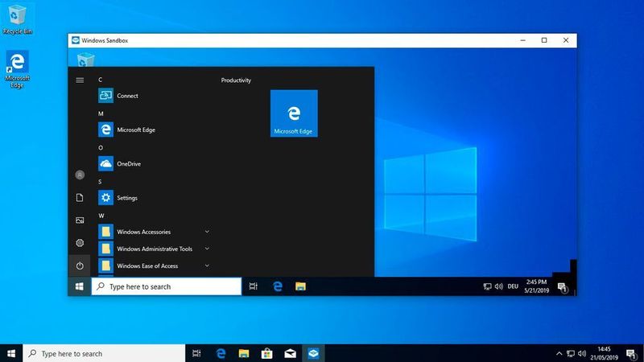
Task: Click the Windows Sandbox title bar icon
Action: 75,40
